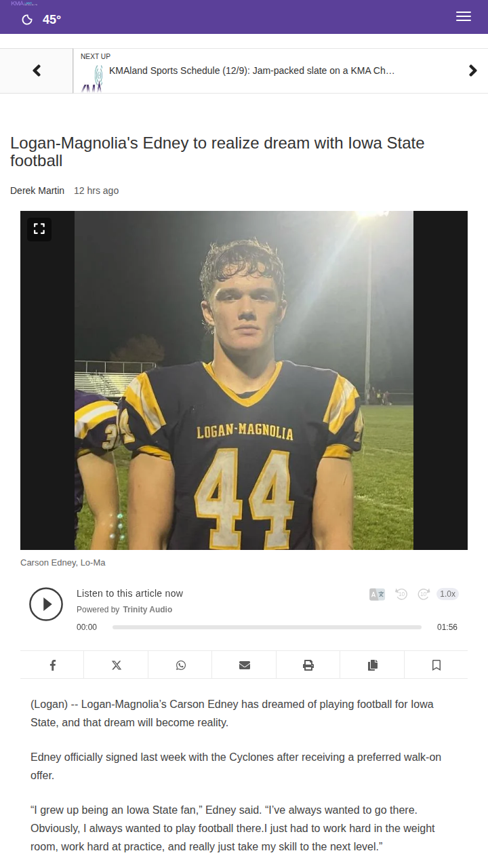Share the article on X
This screenshot has width=488, height=868.
click(x=116, y=665)
